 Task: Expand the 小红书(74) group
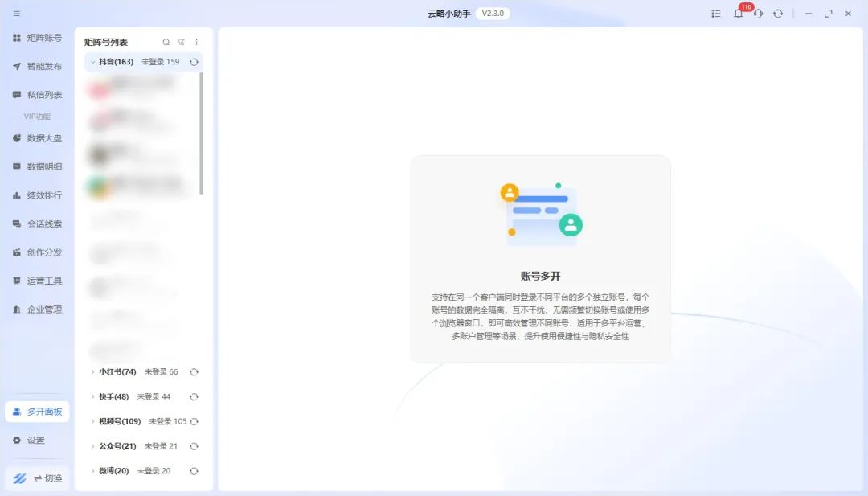(93, 372)
